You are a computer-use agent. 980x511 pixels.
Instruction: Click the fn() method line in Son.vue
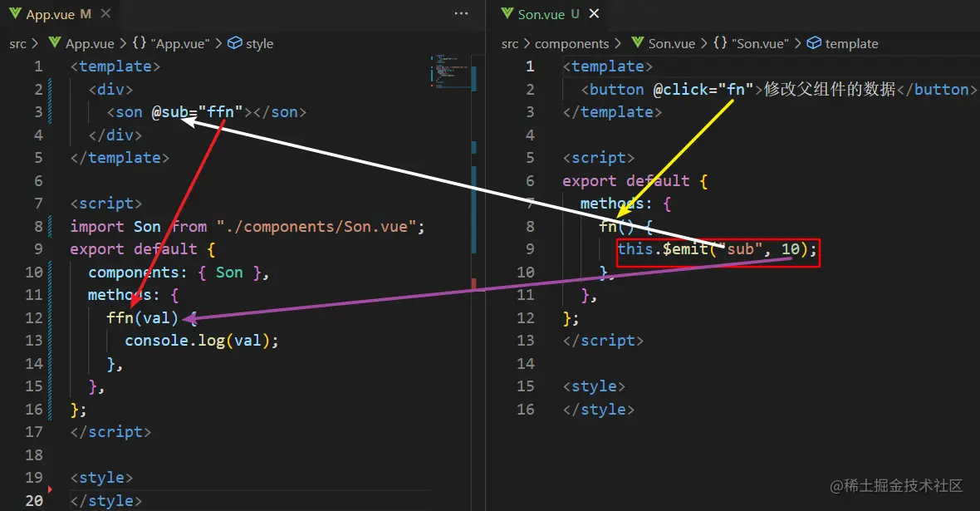click(x=625, y=226)
